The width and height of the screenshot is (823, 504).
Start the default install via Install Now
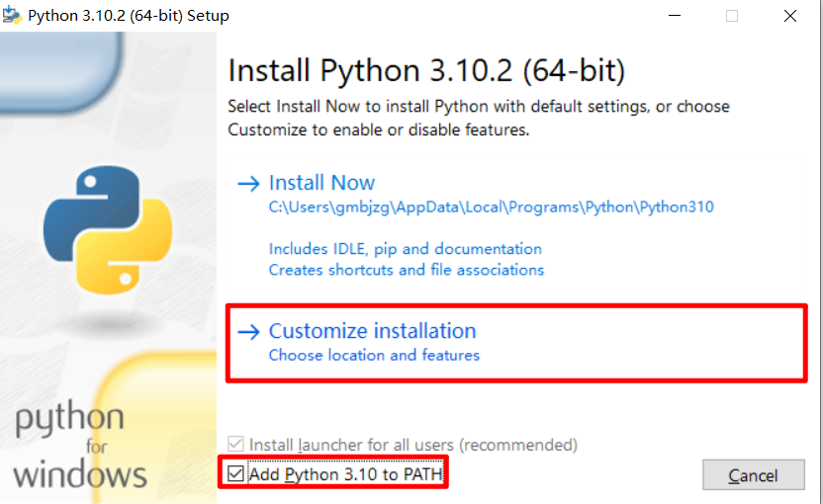pos(321,183)
